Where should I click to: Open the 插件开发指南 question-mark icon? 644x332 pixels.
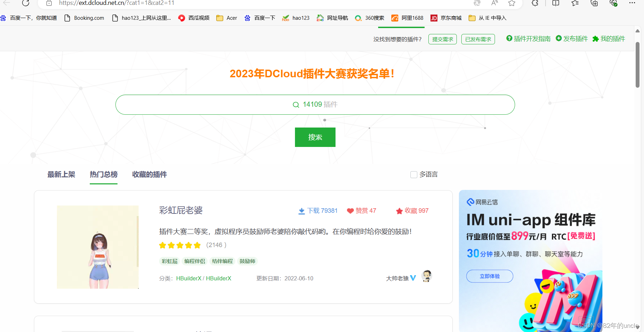pyautogui.click(x=509, y=39)
